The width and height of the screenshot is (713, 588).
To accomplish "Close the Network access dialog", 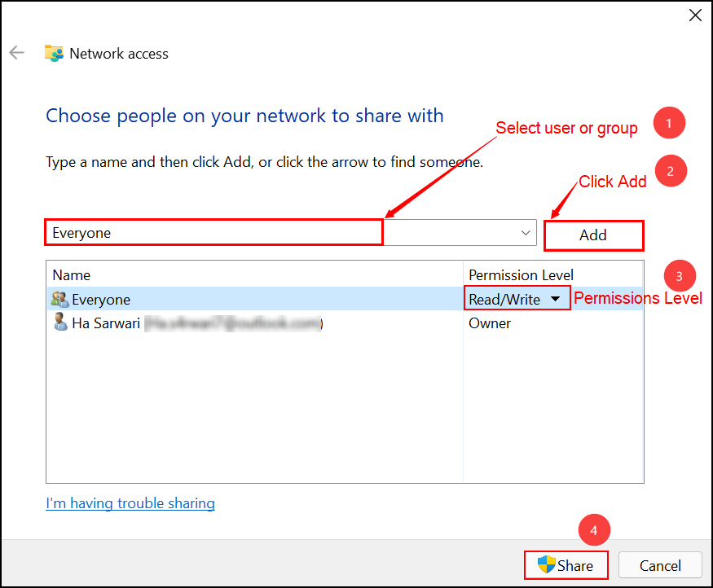I will coord(695,15).
